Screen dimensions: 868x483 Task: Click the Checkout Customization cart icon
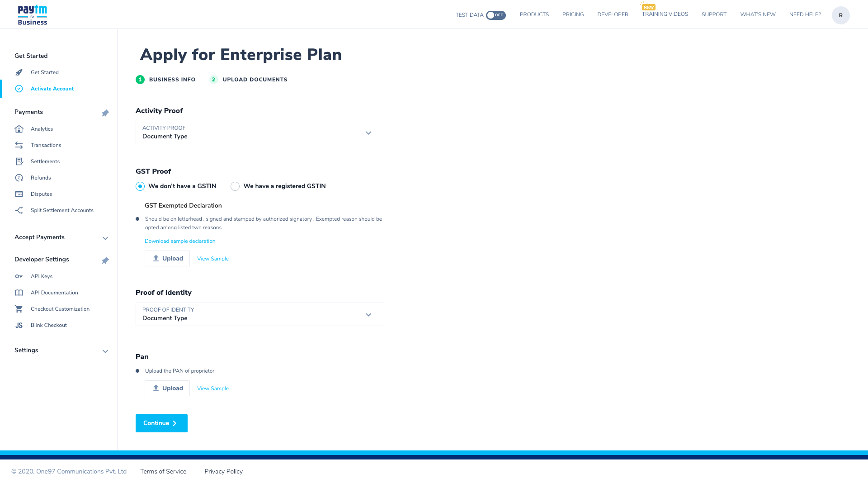19,309
